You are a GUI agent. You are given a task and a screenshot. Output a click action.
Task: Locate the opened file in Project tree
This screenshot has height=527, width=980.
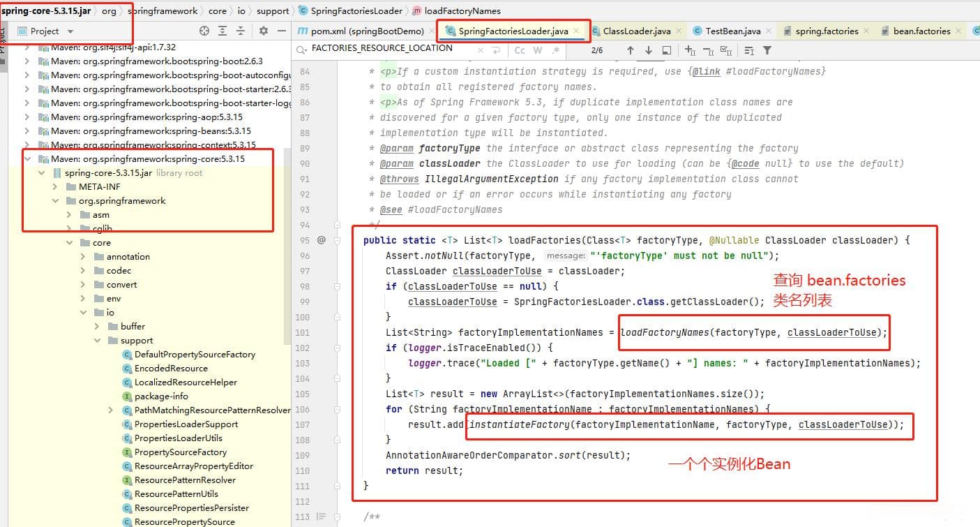pyautogui.click(x=204, y=31)
